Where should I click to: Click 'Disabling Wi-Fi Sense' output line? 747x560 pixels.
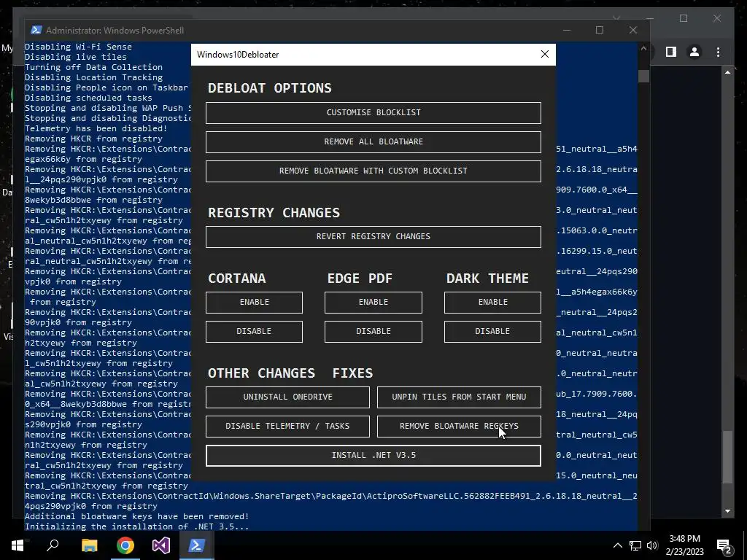(78, 47)
